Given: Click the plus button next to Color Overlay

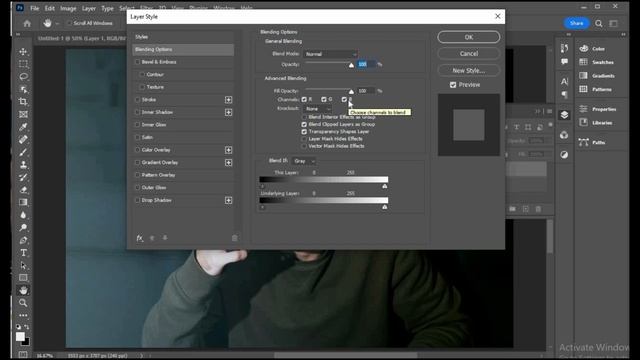Looking at the screenshot, I should pyautogui.click(x=229, y=150).
